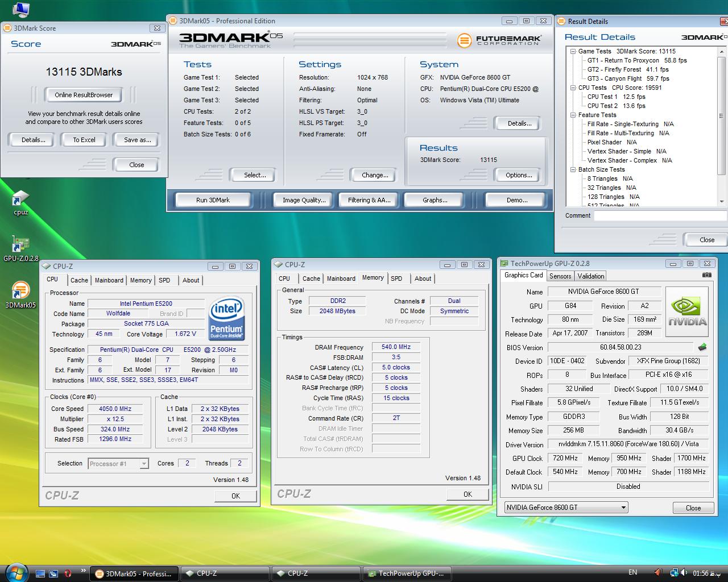Viewport: 728px width, 582px height.
Task: Switch to CPU tab in Memory CPU-Z window
Action: click(284, 278)
